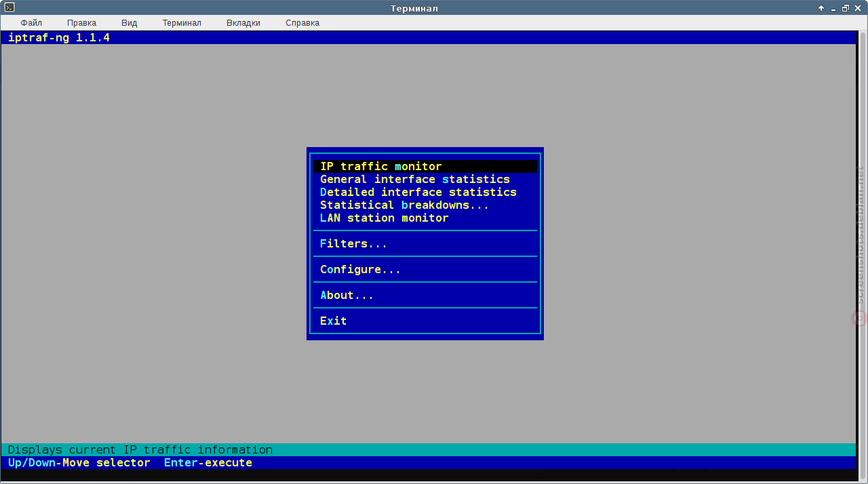Screen dimensions: 868x484
Task: Click the iptraf-ng 1.1.4 header text
Action: pyautogui.click(x=59, y=38)
